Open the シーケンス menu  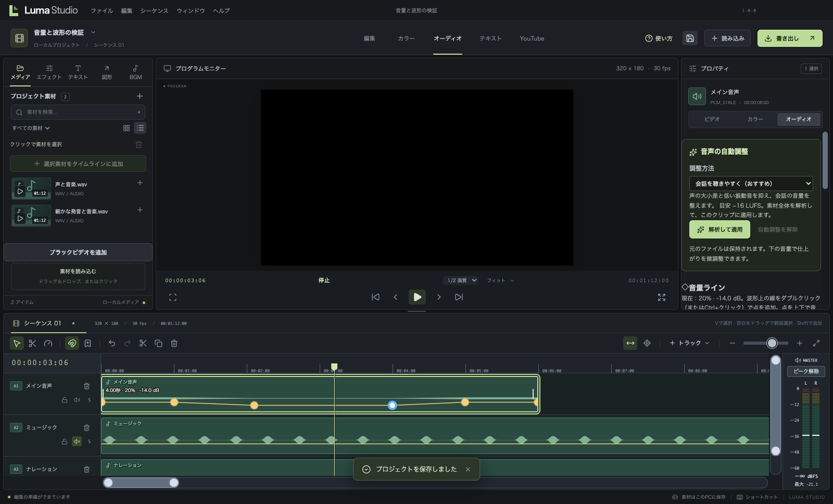click(x=154, y=10)
